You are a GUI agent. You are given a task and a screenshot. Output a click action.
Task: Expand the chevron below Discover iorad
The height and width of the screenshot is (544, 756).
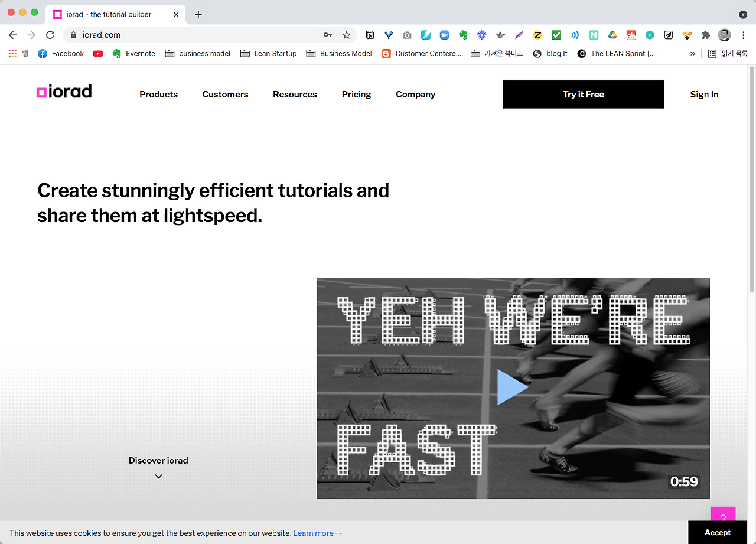(x=158, y=476)
